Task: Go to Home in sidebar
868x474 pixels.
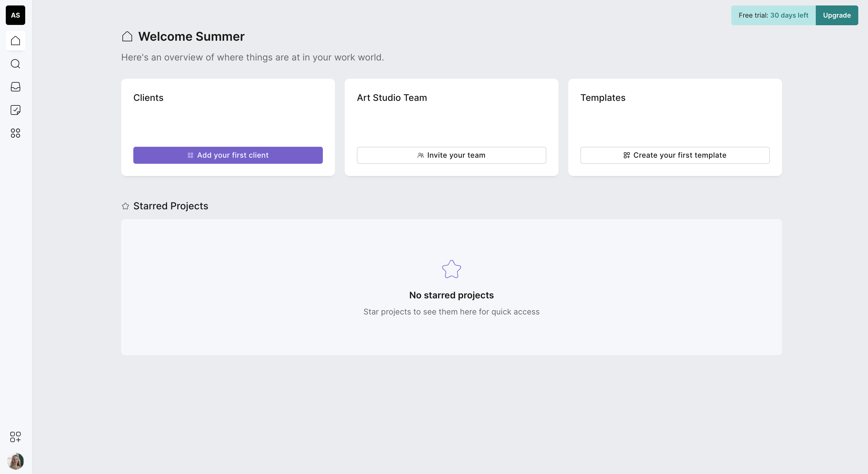Action: [x=15, y=41]
